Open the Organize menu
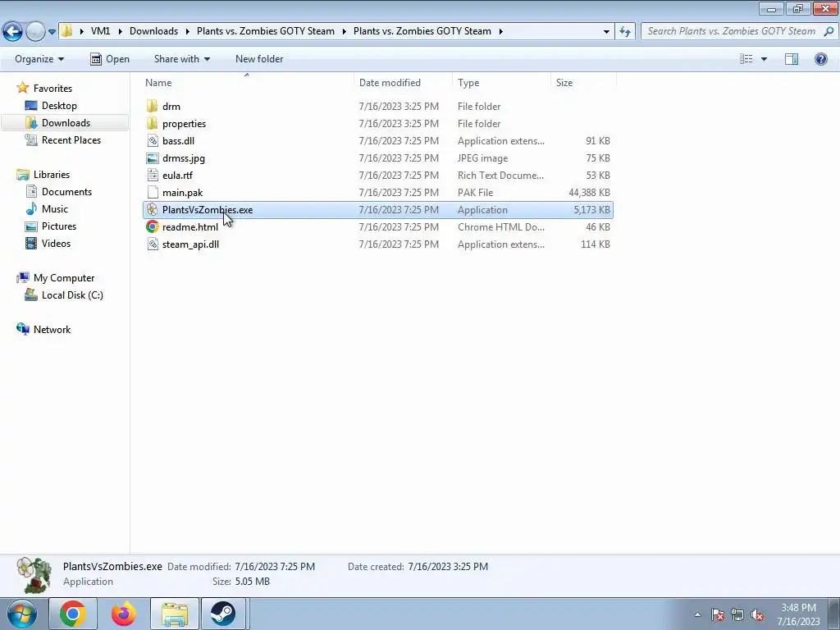Image resolution: width=840 pixels, height=630 pixels. (x=39, y=59)
